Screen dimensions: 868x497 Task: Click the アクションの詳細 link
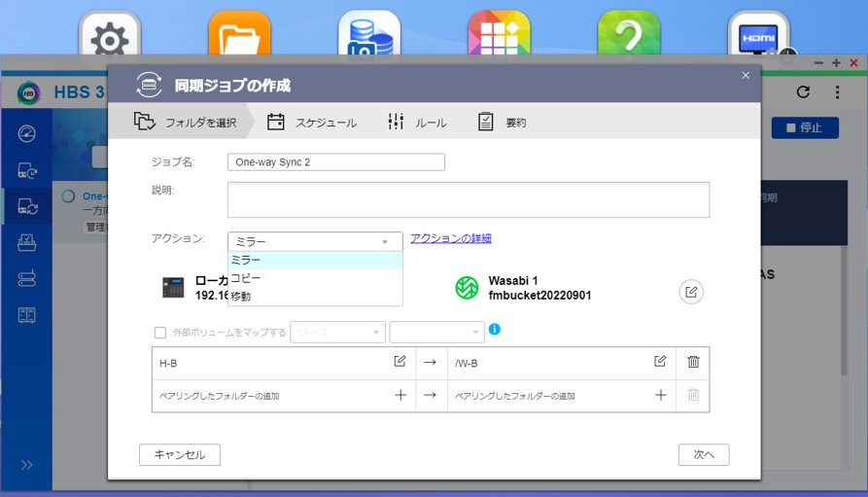[450, 238]
